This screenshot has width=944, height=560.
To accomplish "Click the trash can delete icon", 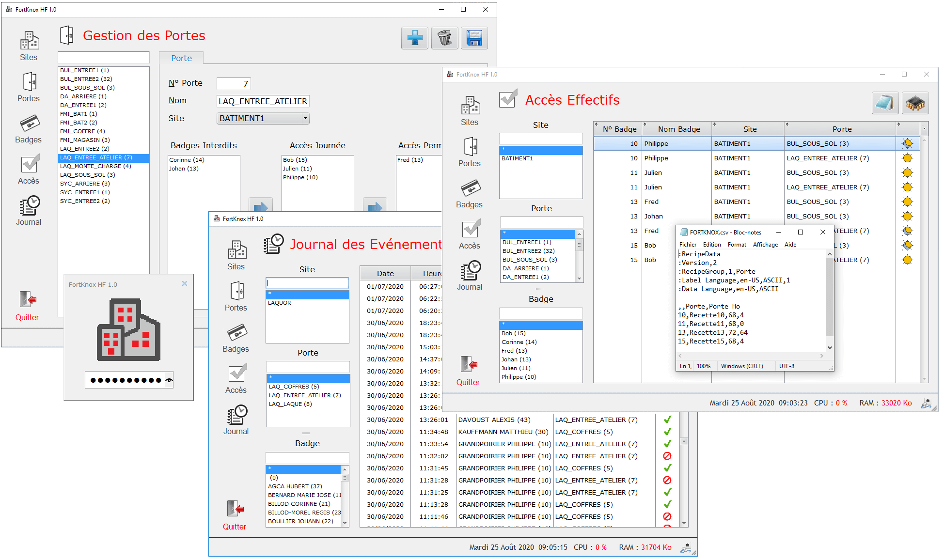I will click(x=444, y=38).
